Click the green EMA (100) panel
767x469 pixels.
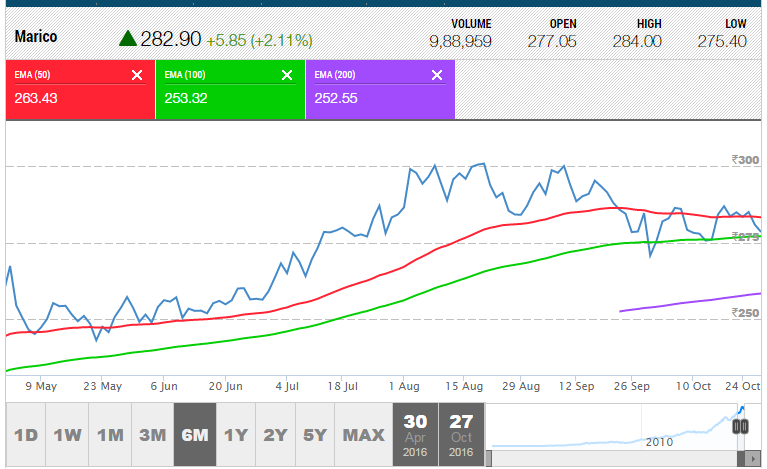pyautogui.click(x=230, y=89)
